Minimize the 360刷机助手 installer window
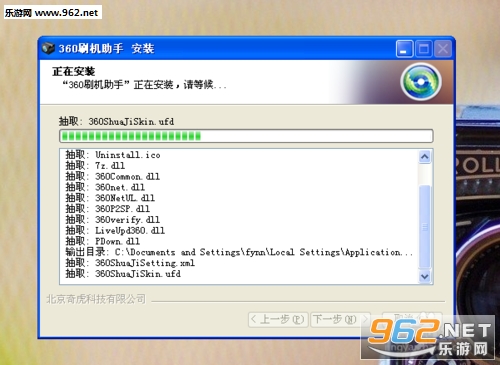The image size is (500, 365). pos(404,49)
